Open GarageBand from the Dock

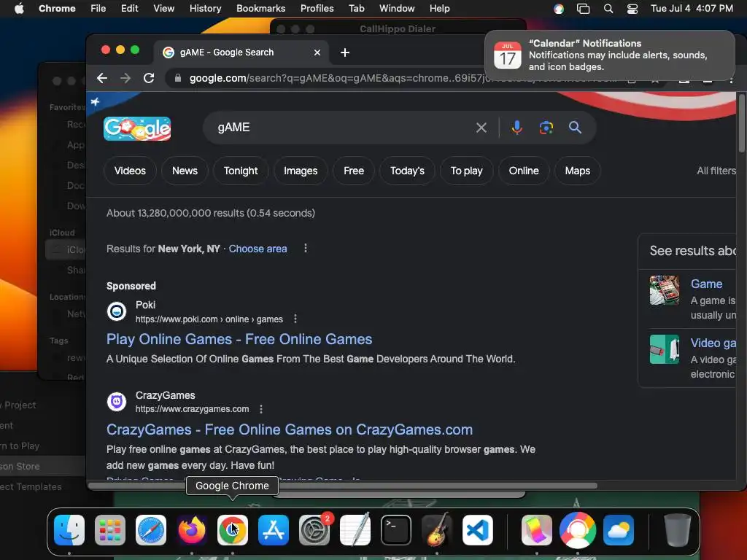pos(437,530)
